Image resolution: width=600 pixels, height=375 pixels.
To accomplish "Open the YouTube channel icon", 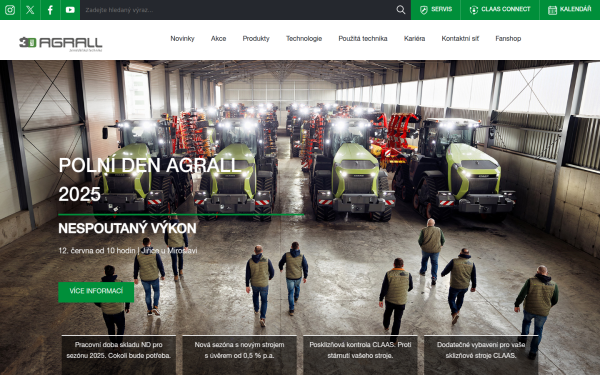I will pyautogui.click(x=70, y=10).
